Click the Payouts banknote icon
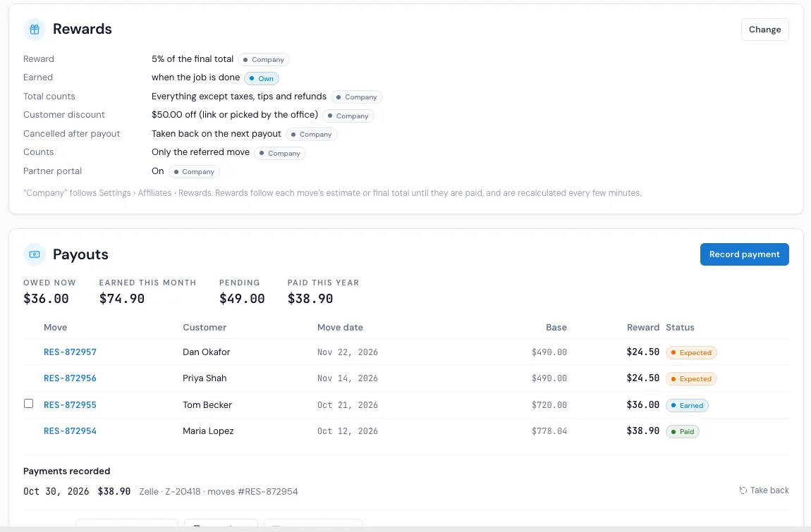This screenshot has width=811, height=532. (x=35, y=254)
